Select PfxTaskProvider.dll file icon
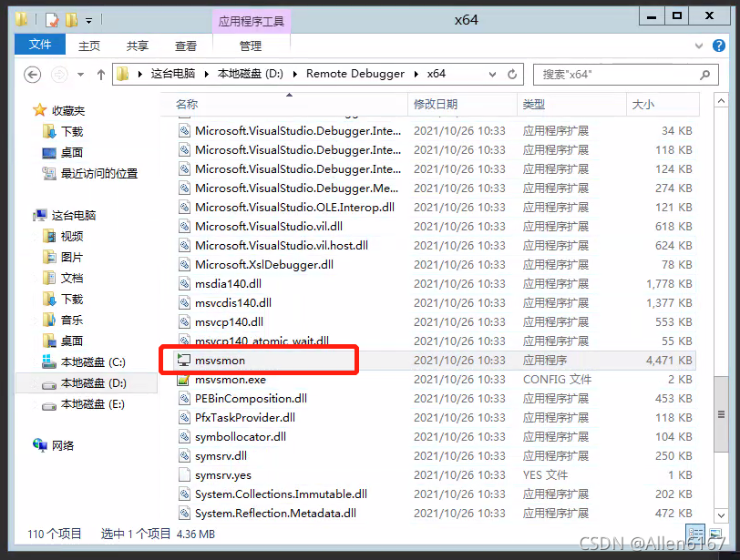740x560 pixels. coord(184,418)
